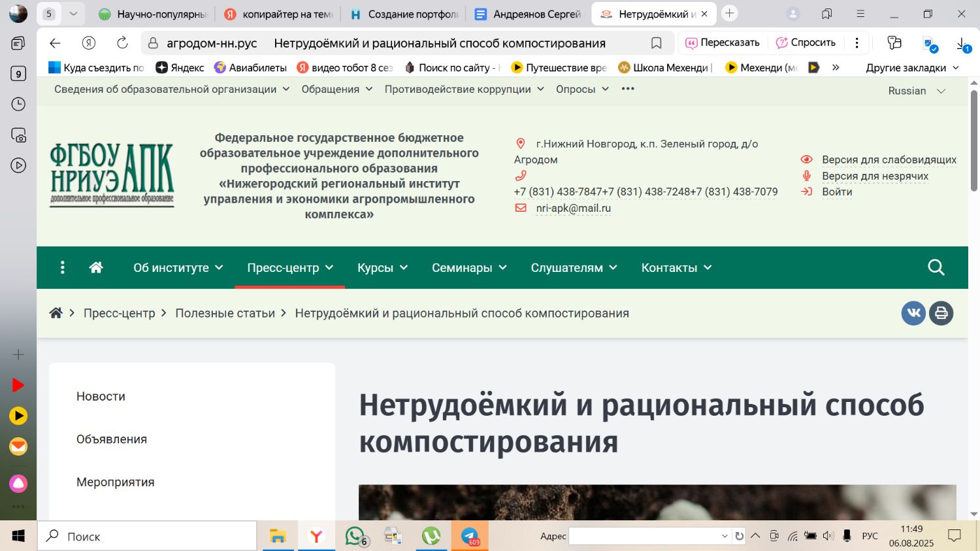Expand the Russian language dropdown
This screenshot has width=980, height=551.
coord(916,91)
